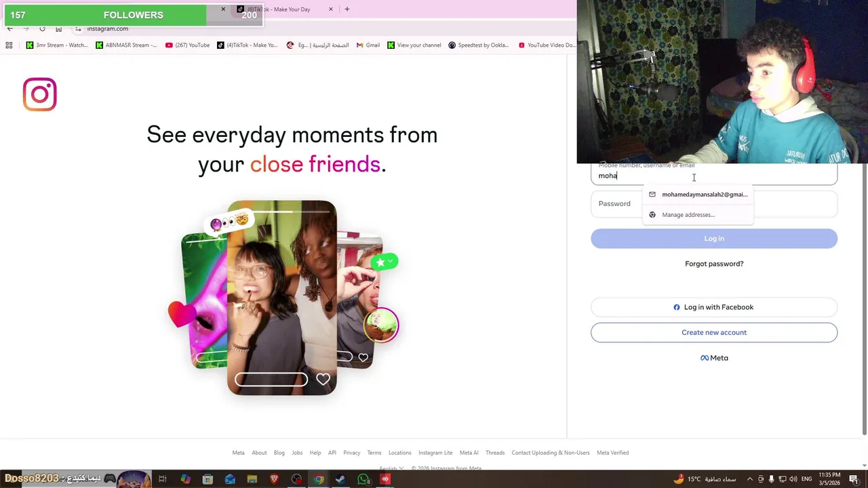Open the red app icon after WhatsApp
The width and height of the screenshot is (868, 488).
(x=385, y=479)
